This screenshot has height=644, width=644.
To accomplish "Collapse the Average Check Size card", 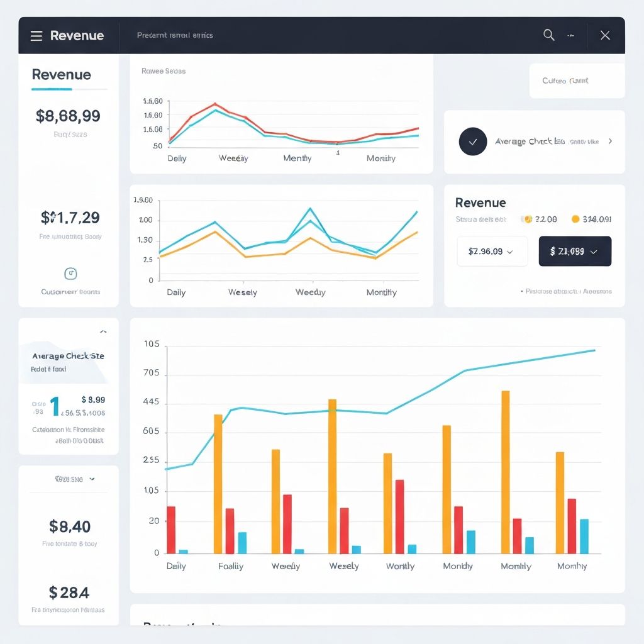I will [103, 331].
